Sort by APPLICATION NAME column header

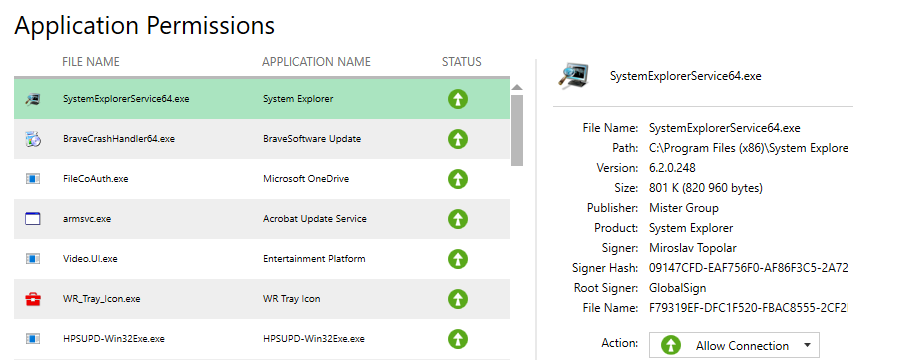(x=316, y=62)
